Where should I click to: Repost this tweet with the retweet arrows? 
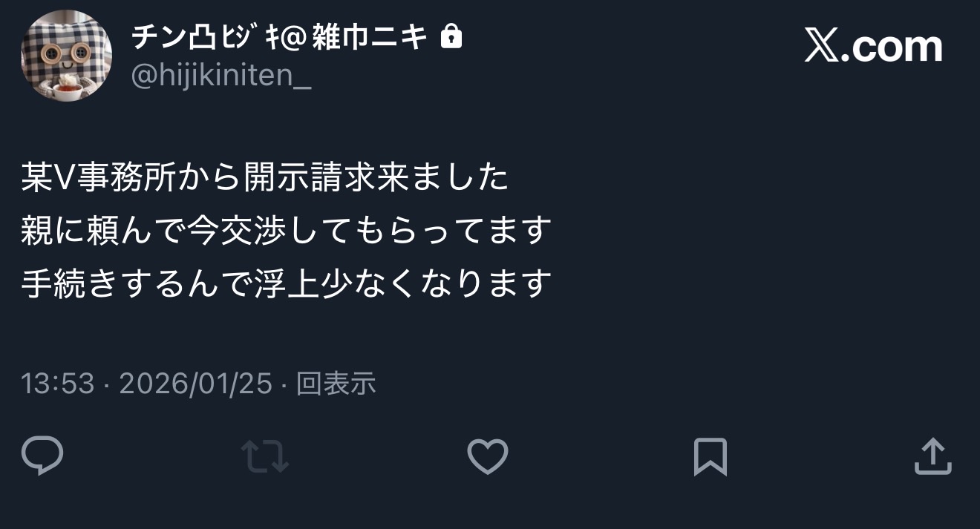[265, 456]
